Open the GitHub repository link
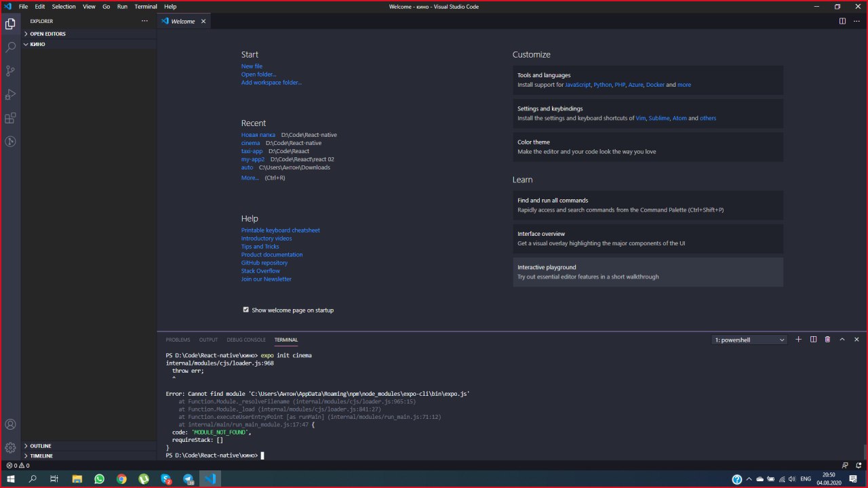The image size is (868, 488). 264,263
